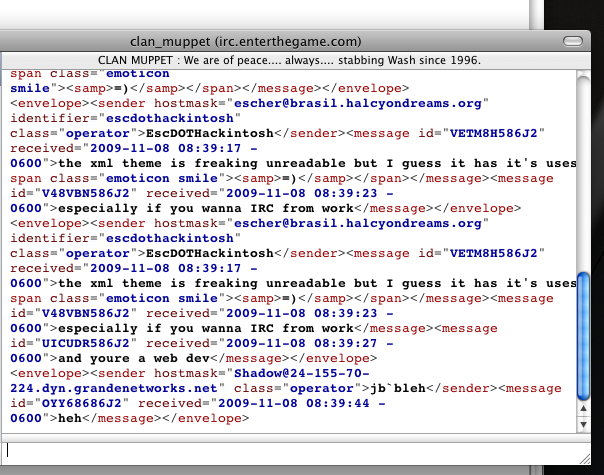Click message id UICUDR586J2
This screenshot has height=475, width=604.
pos(86,343)
